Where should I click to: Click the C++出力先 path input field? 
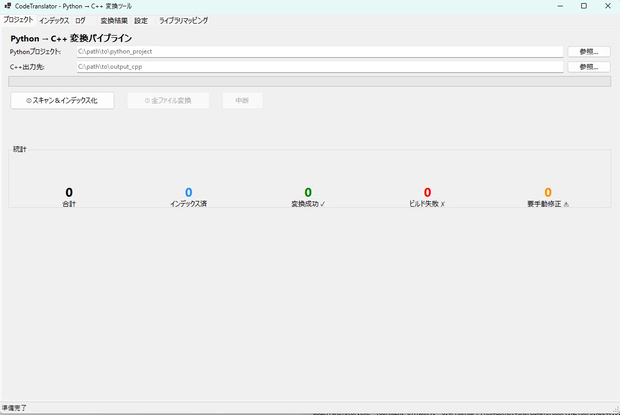(320, 66)
